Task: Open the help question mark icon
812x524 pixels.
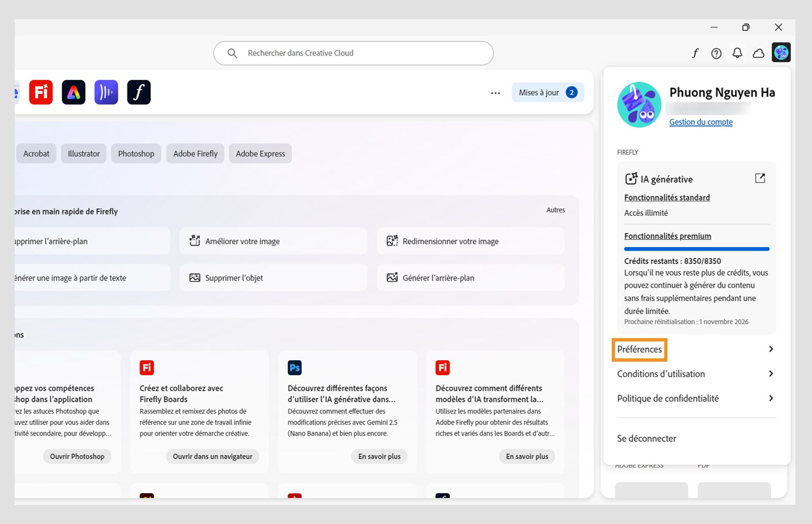Action: (716, 53)
